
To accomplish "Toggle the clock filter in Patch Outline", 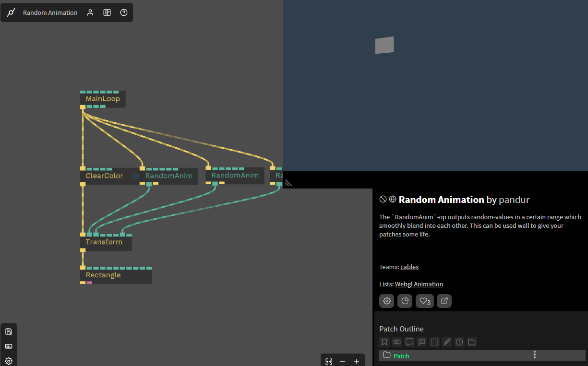I will click(459, 342).
